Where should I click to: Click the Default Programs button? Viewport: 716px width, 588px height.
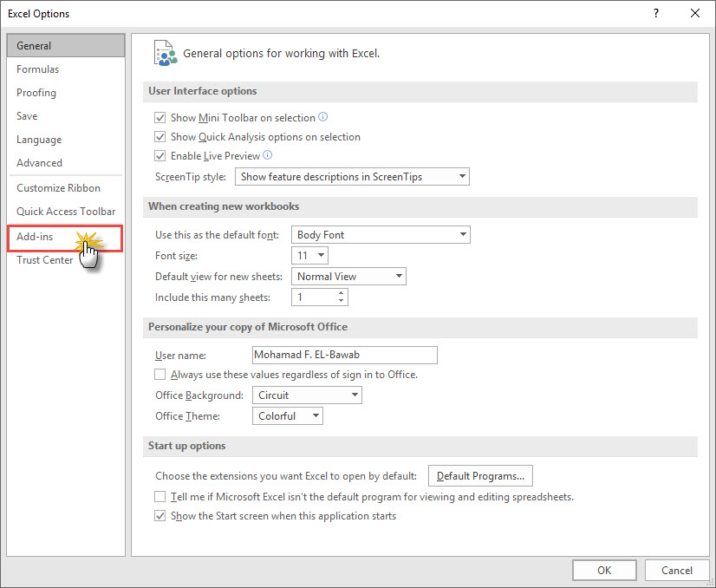(480, 476)
